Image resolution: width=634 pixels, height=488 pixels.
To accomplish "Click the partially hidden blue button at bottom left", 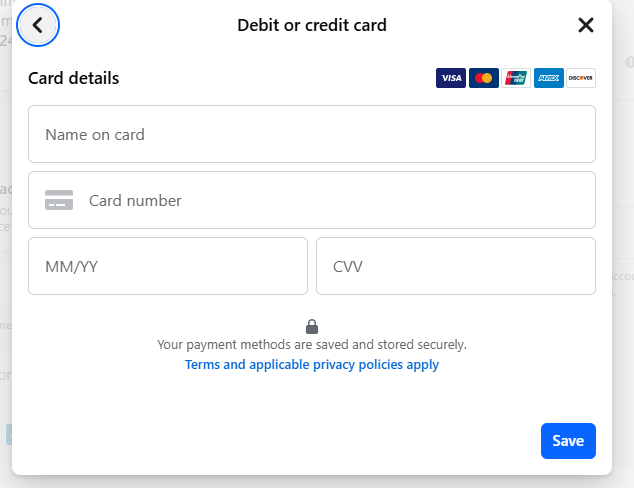I will 9,435.
